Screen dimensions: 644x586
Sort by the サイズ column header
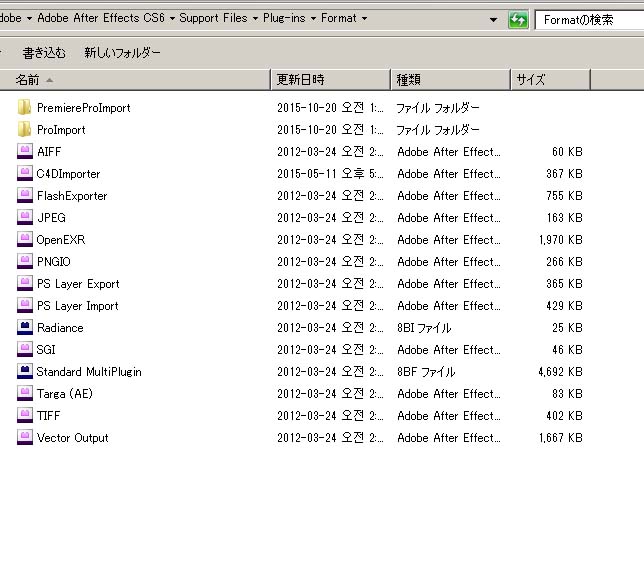click(x=550, y=80)
